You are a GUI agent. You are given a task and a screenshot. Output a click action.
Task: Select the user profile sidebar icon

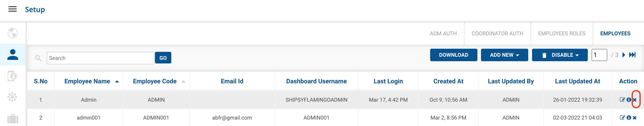pos(13,55)
